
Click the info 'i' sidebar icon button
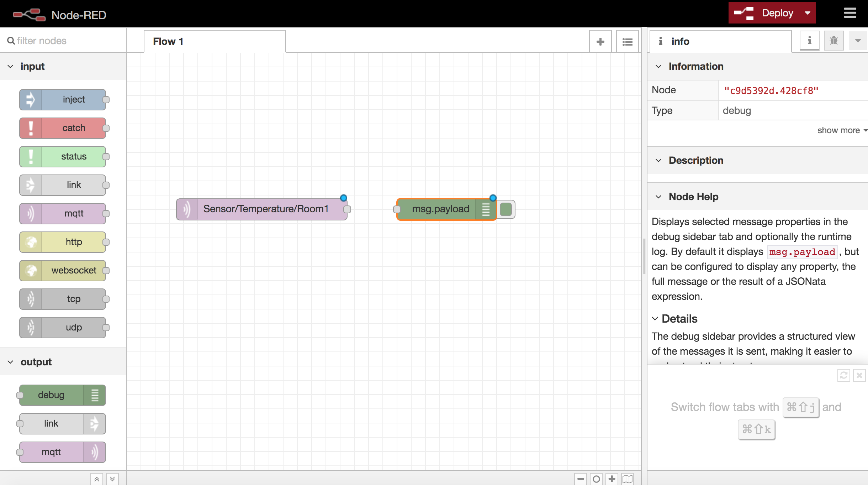pos(810,41)
